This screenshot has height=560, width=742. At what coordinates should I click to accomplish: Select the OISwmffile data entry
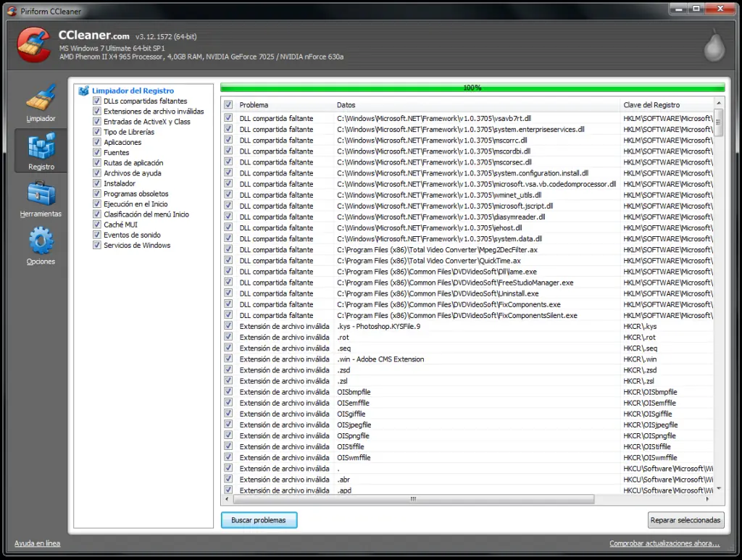[x=354, y=457]
